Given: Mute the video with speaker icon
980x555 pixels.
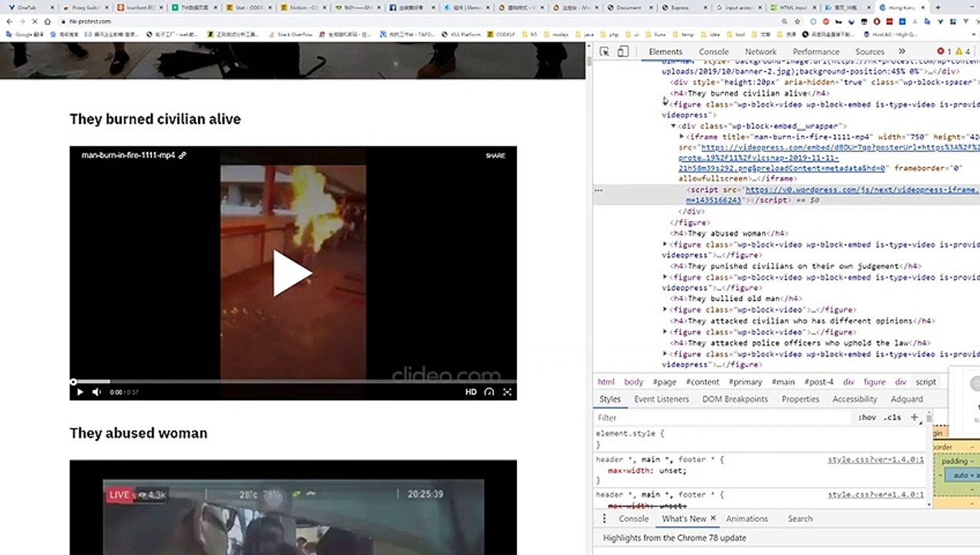Looking at the screenshot, I should tap(96, 392).
